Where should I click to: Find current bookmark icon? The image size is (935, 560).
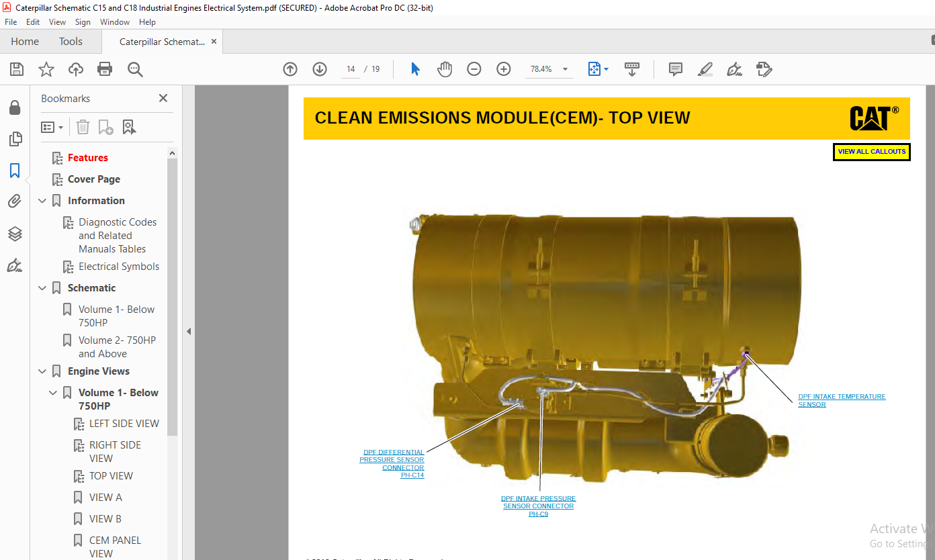click(129, 127)
